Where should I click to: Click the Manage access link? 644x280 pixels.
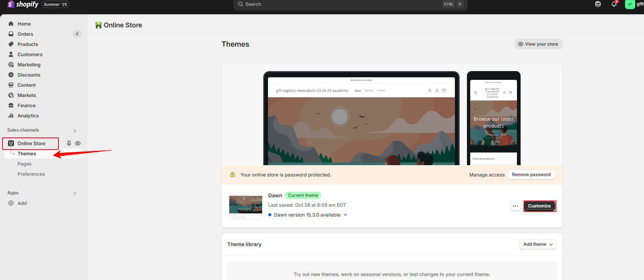487,175
